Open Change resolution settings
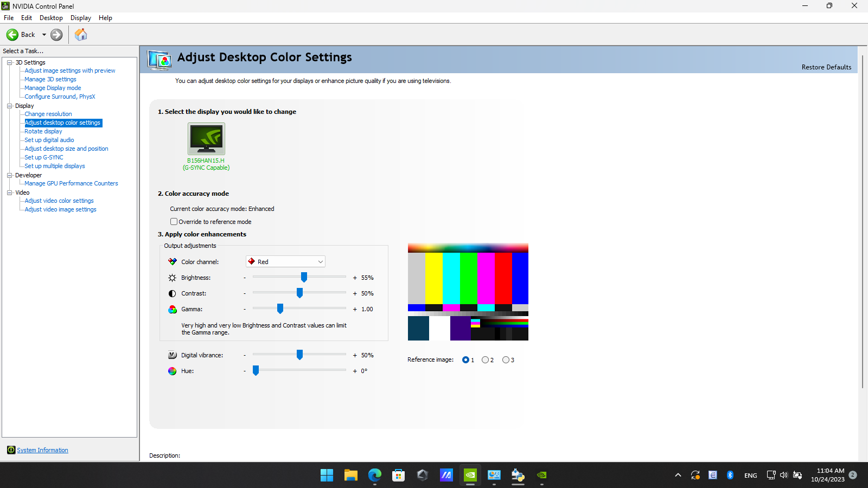 point(48,114)
